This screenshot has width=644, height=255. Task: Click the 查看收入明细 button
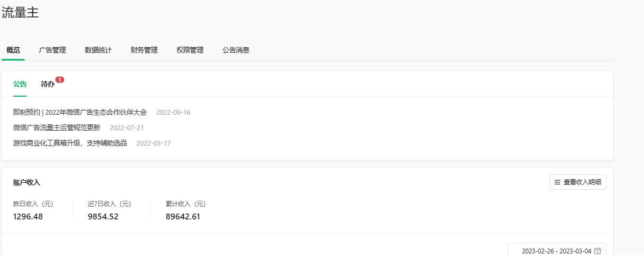tap(578, 182)
